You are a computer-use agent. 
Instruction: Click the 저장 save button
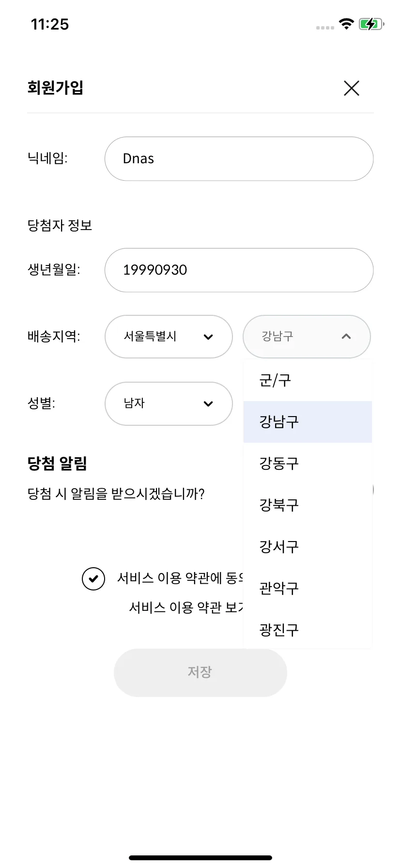(x=200, y=672)
